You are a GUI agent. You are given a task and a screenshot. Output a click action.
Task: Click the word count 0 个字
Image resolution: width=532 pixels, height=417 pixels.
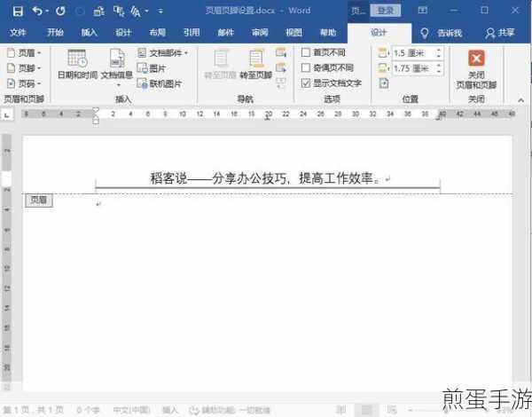[x=88, y=410]
